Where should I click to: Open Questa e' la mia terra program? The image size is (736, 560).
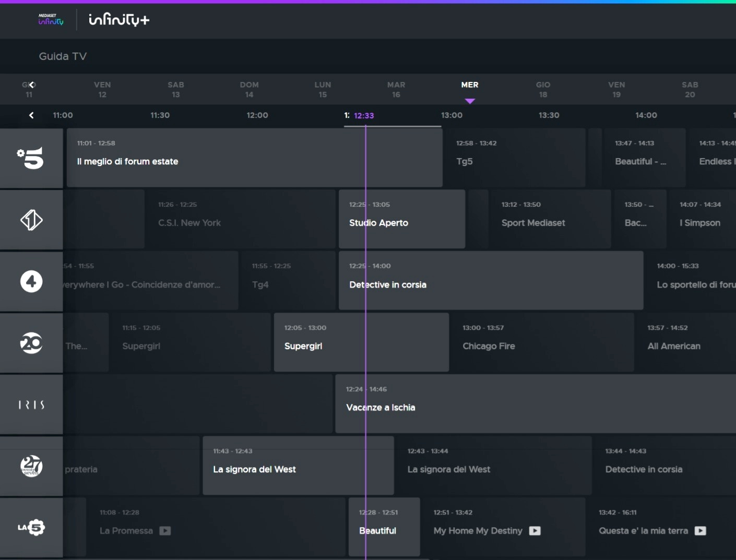tap(662, 527)
